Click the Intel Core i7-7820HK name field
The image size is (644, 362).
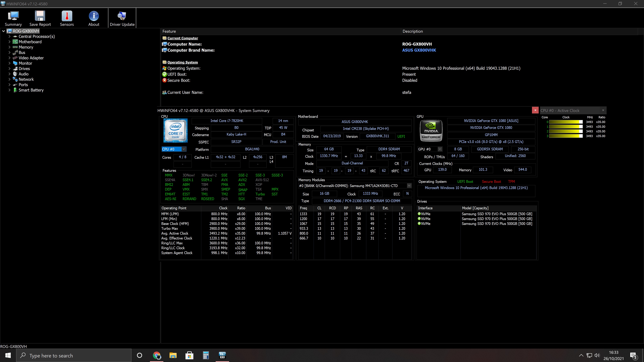click(227, 121)
